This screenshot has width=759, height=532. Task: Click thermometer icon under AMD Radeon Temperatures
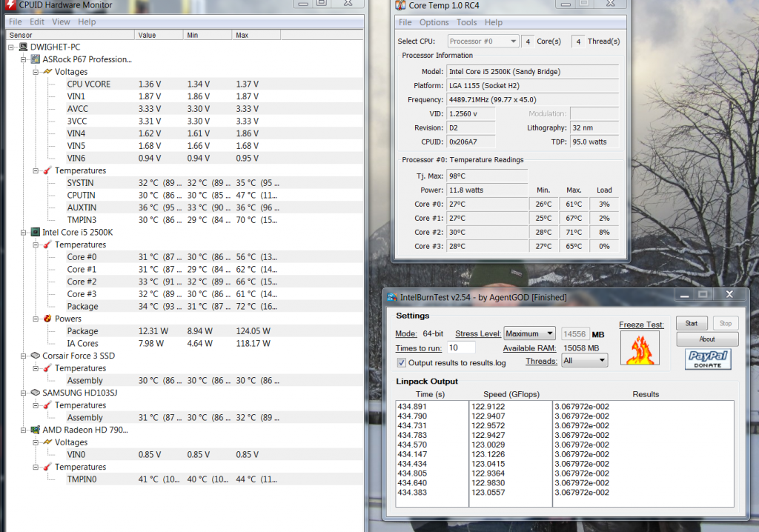[x=47, y=467]
